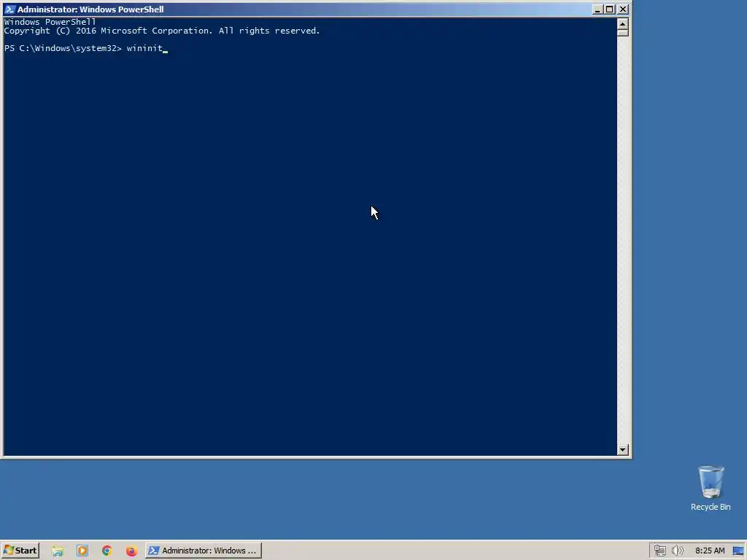Launch File Explorer from taskbar
Viewport: 747px width, 560px height.
58,551
